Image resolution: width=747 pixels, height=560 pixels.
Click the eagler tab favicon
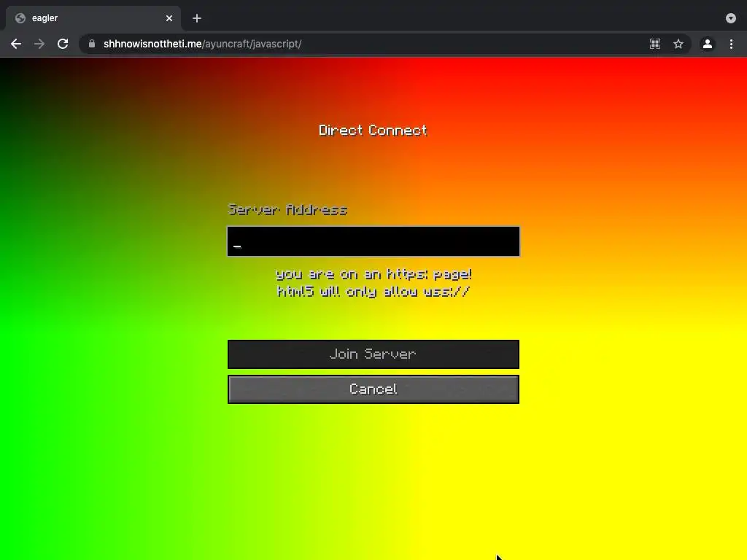pyautogui.click(x=20, y=18)
